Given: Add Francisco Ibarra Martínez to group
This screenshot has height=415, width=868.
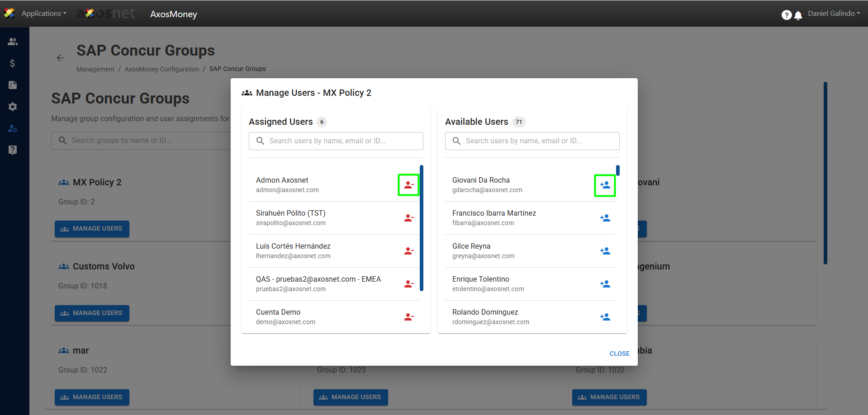Looking at the screenshot, I should [x=605, y=218].
